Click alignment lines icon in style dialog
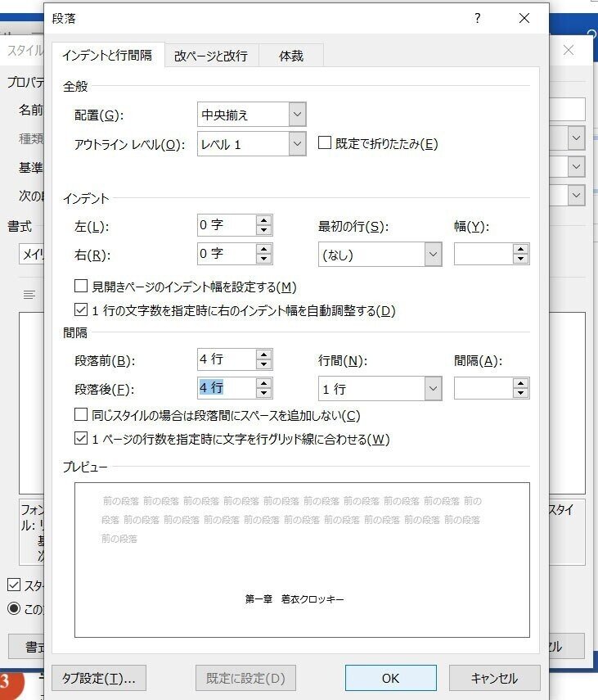The width and height of the screenshot is (598, 700). coord(29,295)
